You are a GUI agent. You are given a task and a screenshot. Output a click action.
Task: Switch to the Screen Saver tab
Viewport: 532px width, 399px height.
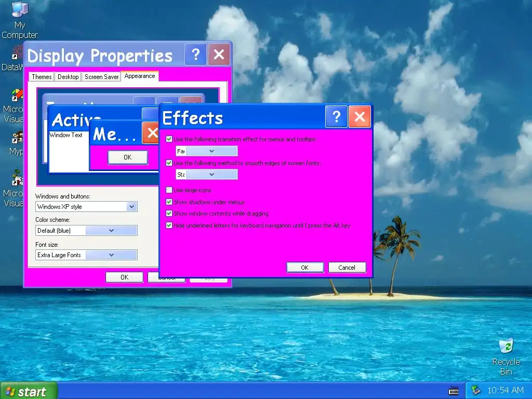pos(101,77)
